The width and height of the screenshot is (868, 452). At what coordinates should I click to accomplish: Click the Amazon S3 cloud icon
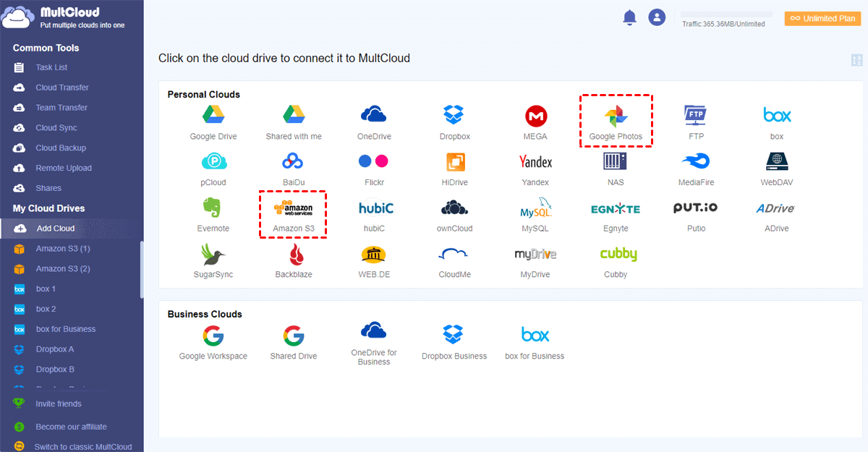(x=294, y=214)
